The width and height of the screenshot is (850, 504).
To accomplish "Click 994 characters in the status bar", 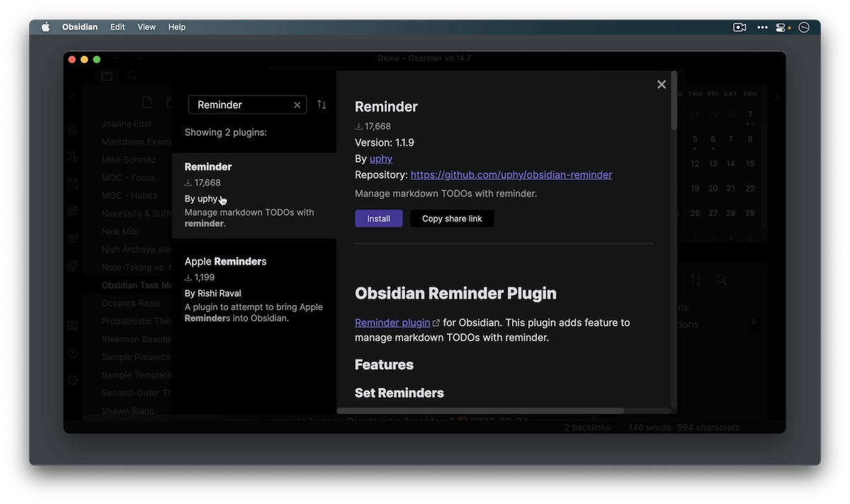I will coord(708,428).
